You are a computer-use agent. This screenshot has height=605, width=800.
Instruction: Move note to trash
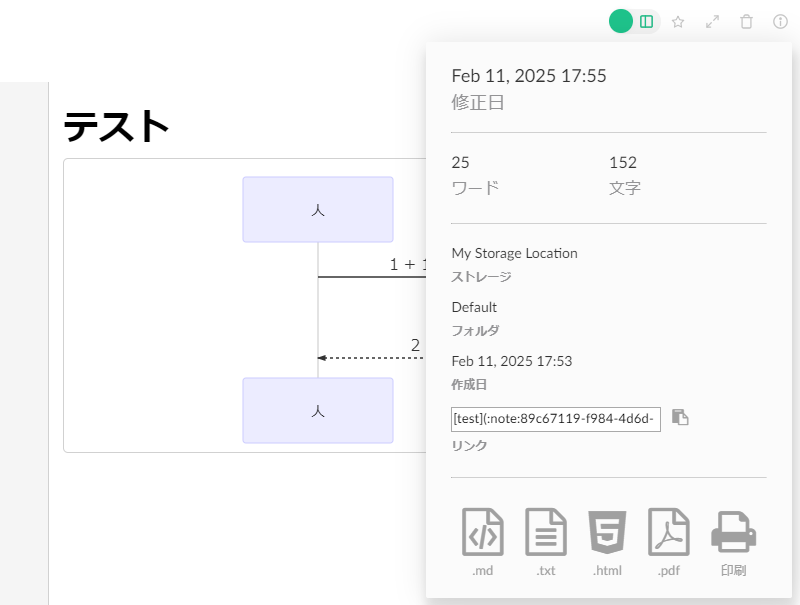(x=746, y=22)
